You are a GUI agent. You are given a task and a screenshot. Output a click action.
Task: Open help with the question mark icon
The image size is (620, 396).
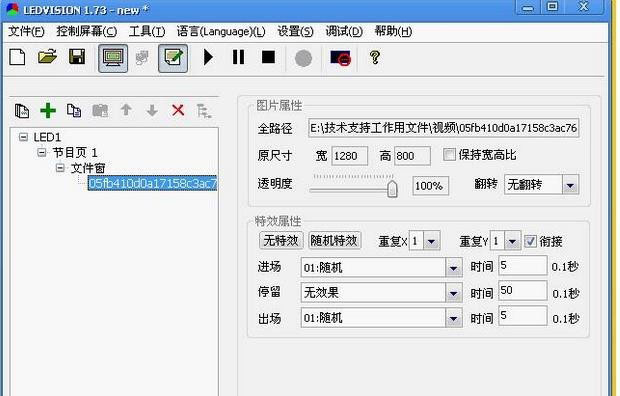(x=375, y=58)
